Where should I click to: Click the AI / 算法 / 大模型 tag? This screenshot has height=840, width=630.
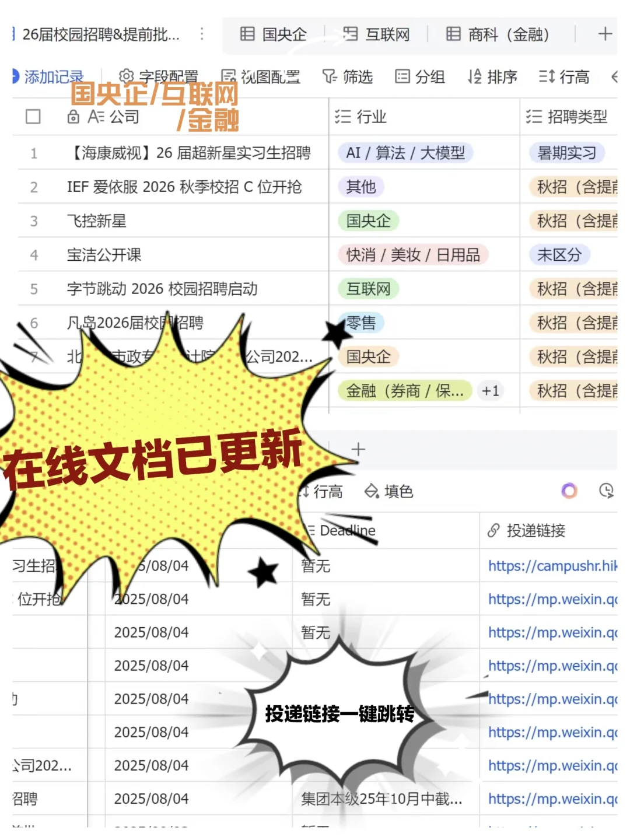405,153
